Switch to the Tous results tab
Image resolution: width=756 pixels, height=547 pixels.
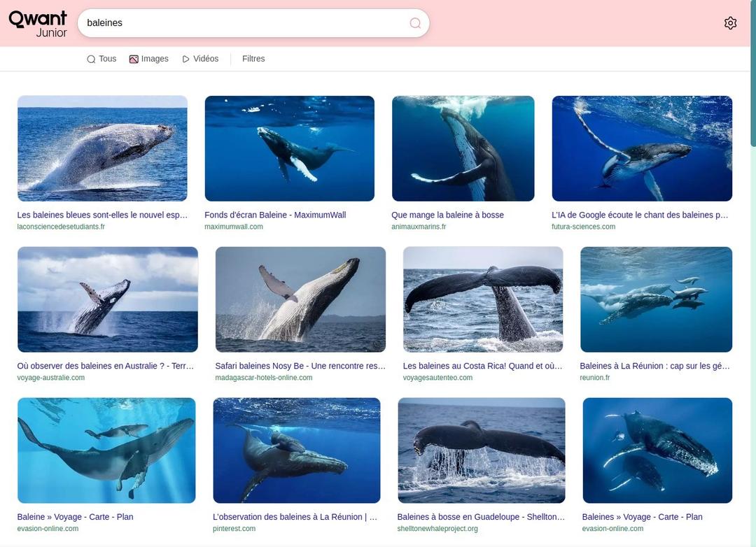point(101,59)
